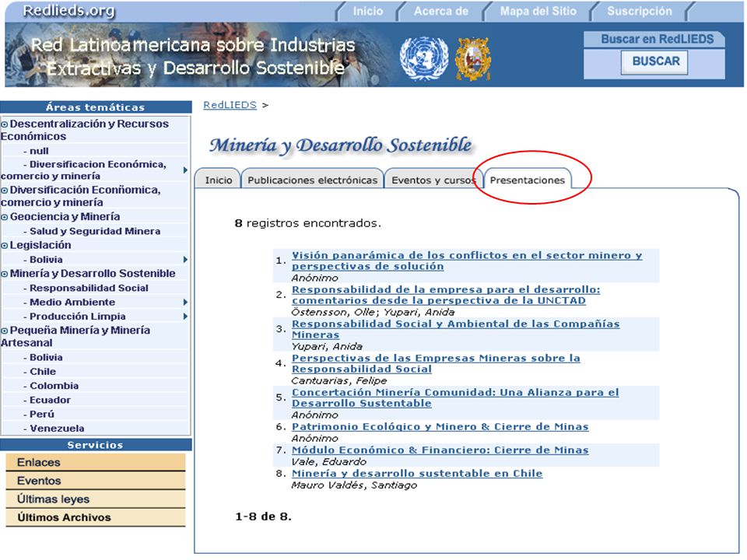Click the Redlieds.org site logo
Viewport: 747px width, 560px height.
(69, 10)
